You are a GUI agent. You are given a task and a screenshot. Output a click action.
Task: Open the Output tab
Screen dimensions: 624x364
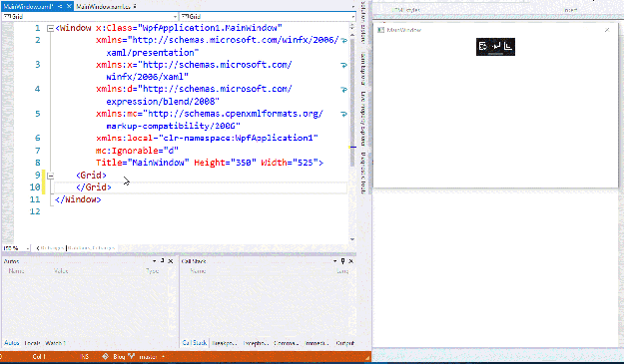(x=345, y=343)
